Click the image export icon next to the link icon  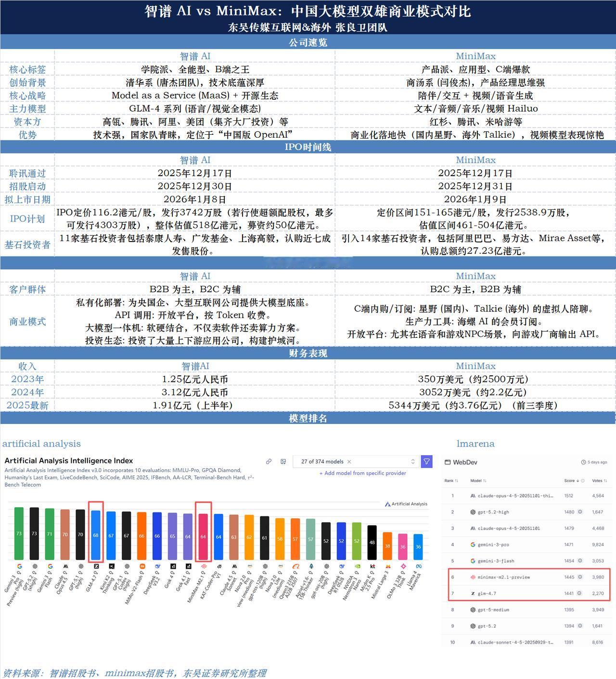(283, 461)
